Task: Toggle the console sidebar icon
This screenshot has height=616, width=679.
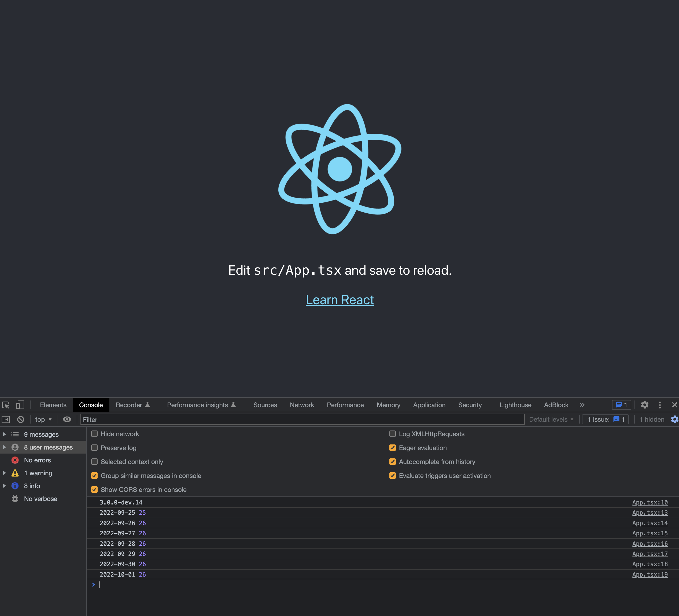Action: pos(6,420)
